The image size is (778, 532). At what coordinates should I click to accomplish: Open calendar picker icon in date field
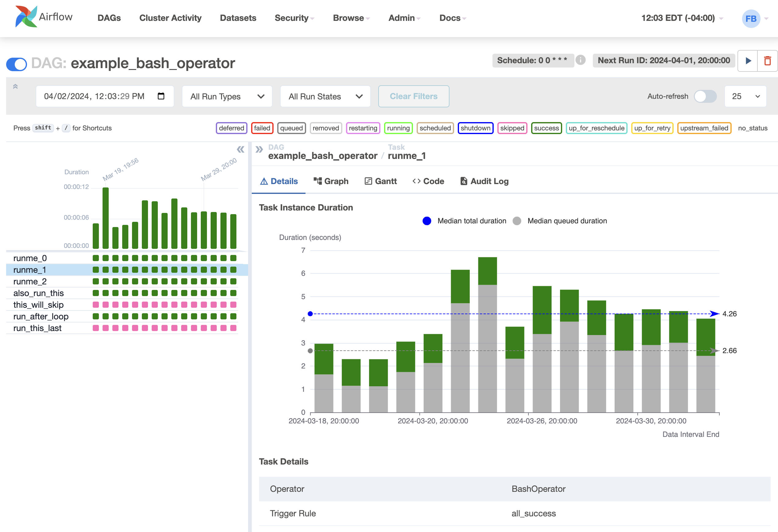tap(161, 96)
